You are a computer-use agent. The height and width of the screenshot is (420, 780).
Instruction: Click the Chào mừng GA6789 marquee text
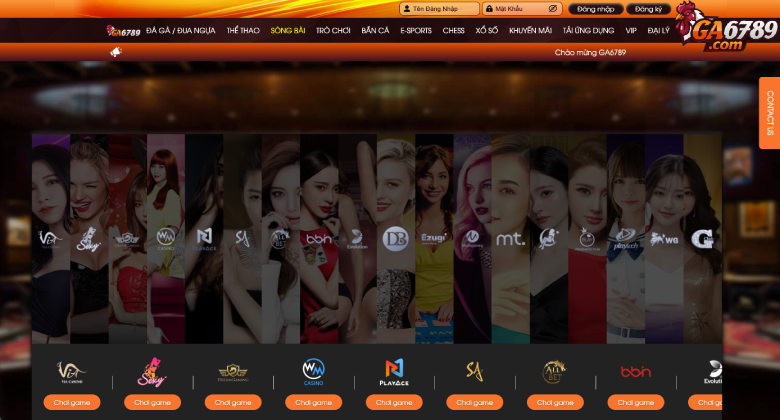point(590,52)
